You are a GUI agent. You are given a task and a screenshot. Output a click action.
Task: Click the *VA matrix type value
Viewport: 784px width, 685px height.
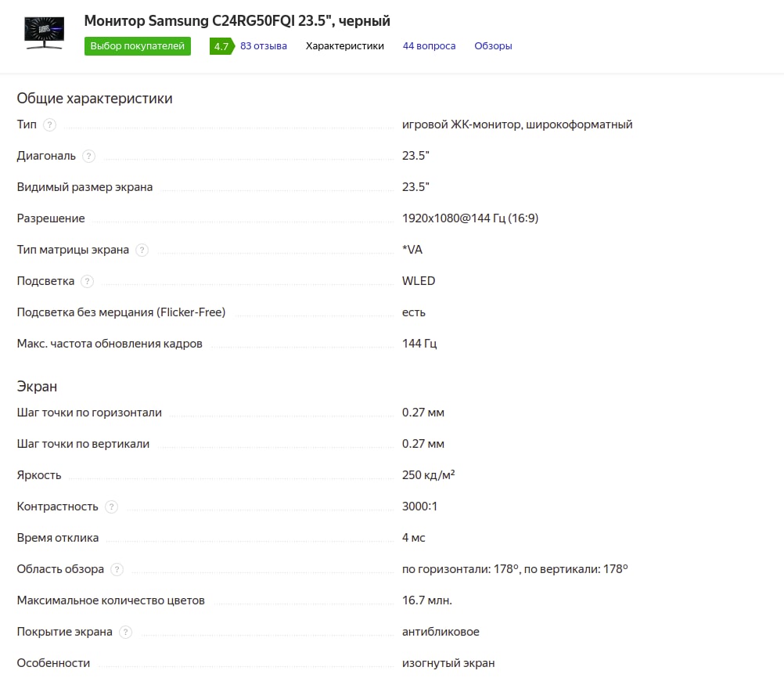412,250
